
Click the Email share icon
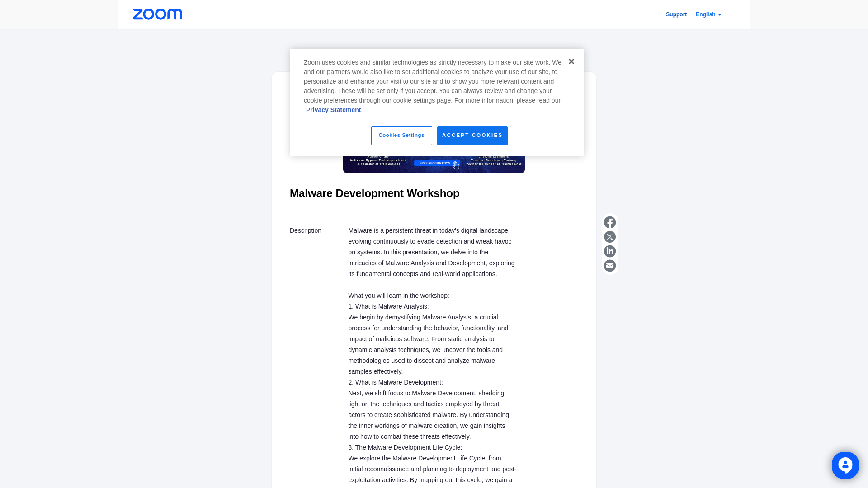pyautogui.click(x=609, y=265)
